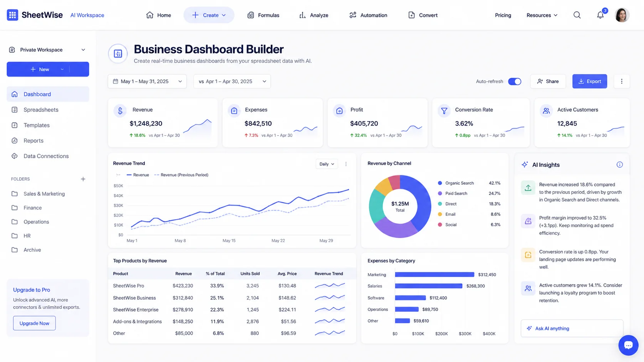Toggle Social channel in legend
The image size is (644, 362).
(x=447, y=225)
